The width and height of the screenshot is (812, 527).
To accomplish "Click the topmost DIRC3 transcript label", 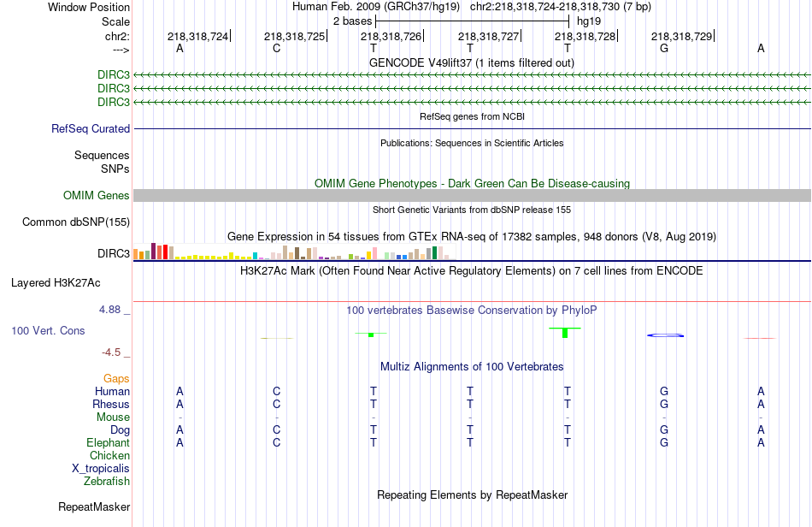I will 114,74.
